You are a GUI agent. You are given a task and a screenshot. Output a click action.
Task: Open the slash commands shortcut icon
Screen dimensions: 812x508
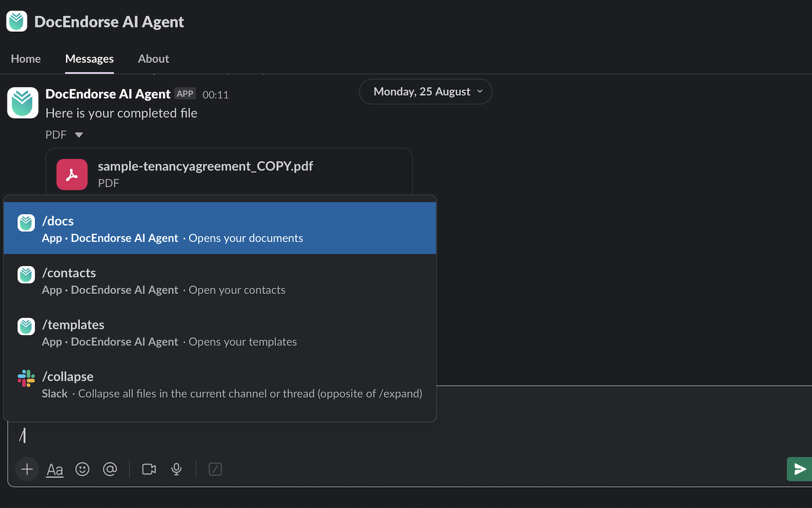[x=215, y=469]
